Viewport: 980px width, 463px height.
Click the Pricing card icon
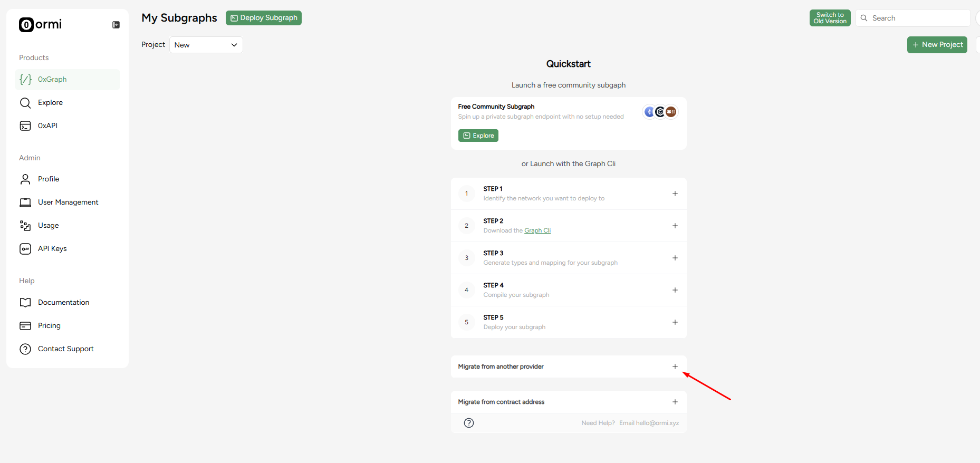(x=25, y=326)
